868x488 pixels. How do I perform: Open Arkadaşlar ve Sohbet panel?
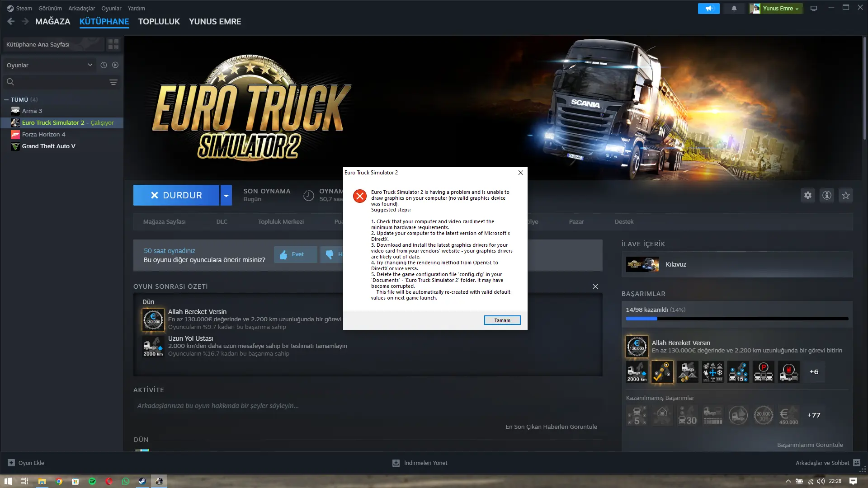pos(828,463)
